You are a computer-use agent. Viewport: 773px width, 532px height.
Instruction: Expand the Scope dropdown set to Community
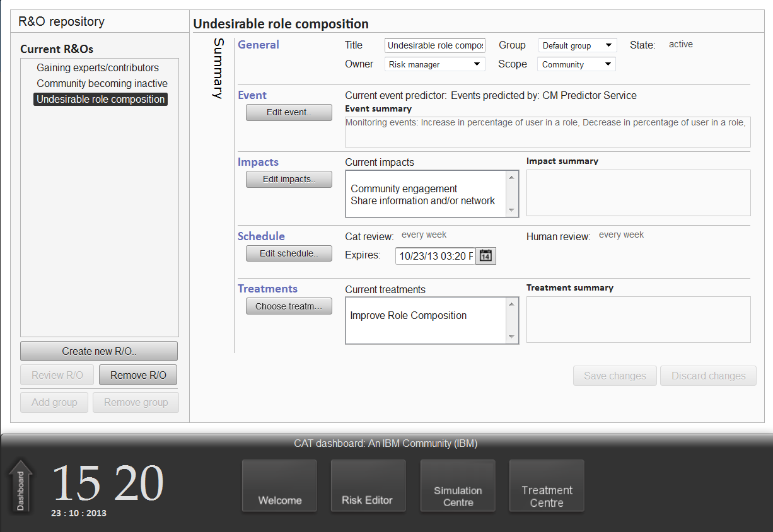[576, 64]
